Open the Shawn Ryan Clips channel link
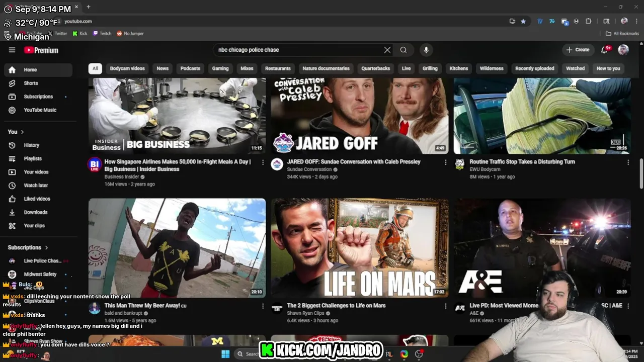Image resolution: width=644 pixels, height=362 pixels. (x=305, y=313)
